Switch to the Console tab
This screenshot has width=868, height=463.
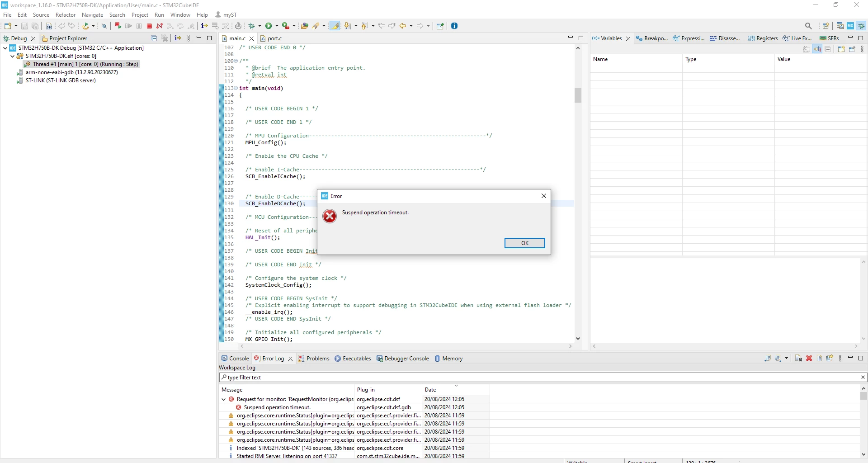coord(235,359)
